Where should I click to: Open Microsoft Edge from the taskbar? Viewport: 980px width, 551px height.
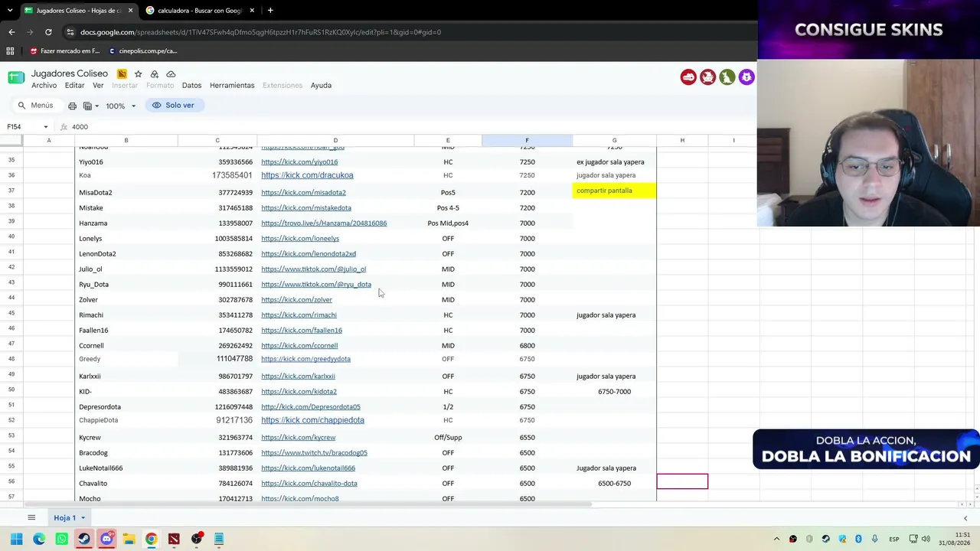click(x=39, y=539)
